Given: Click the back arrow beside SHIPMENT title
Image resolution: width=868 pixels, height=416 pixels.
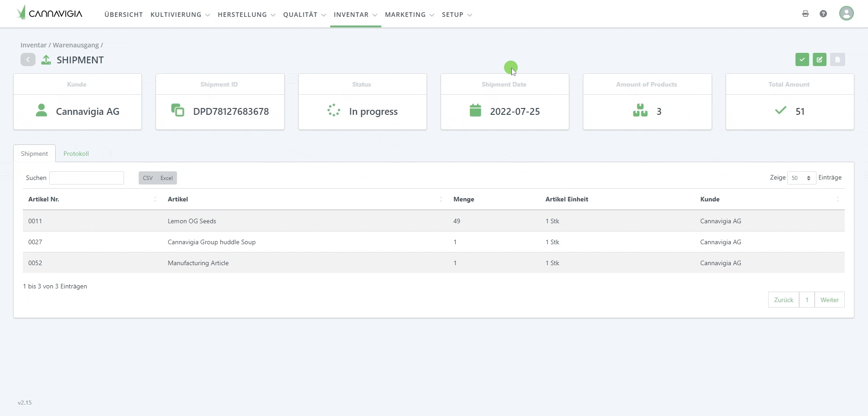Looking at the screenshot, I should point(28,60).
